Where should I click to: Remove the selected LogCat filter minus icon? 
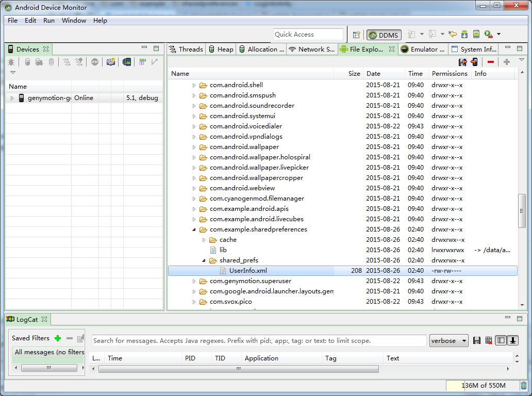[70, 338]
